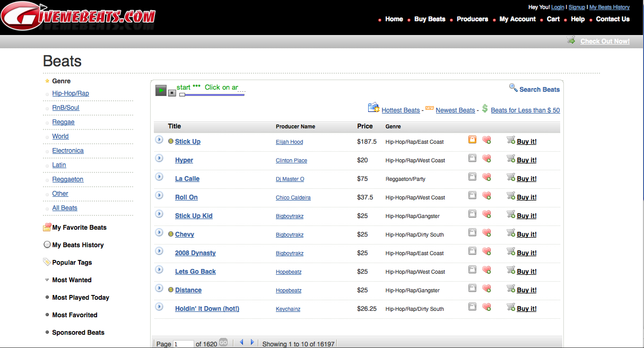The image size is (644, 348).
Task: Play the Roll On beat preview
Action: [159, 195]
